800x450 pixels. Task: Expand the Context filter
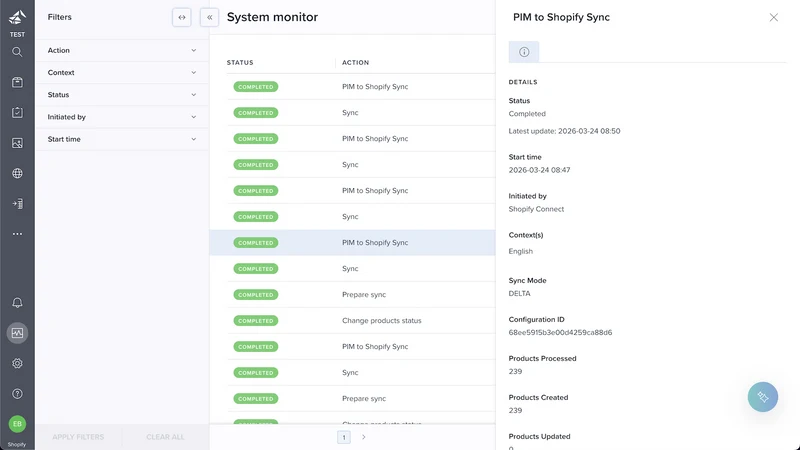pyautogui.click(x=122, y=72)
